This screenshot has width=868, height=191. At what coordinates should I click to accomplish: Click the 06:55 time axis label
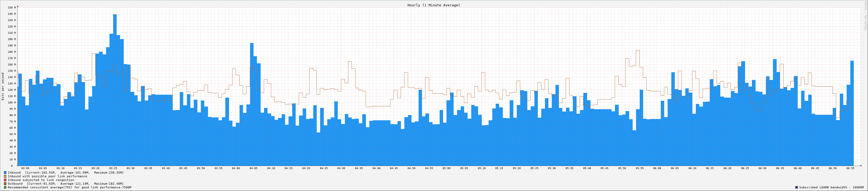850,168
